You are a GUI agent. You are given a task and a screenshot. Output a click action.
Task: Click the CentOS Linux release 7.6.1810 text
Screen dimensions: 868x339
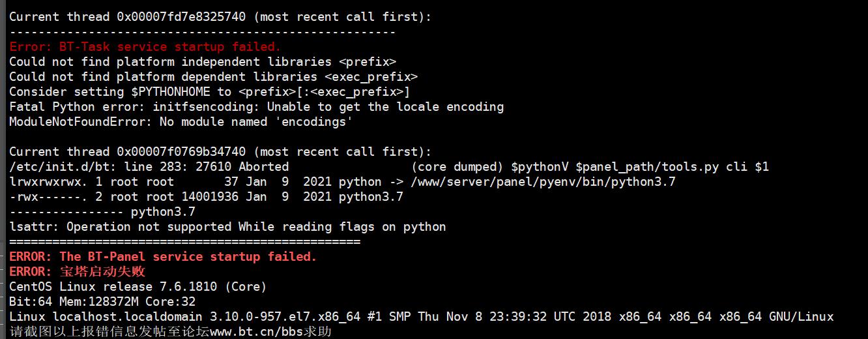(x=138, y=287)
